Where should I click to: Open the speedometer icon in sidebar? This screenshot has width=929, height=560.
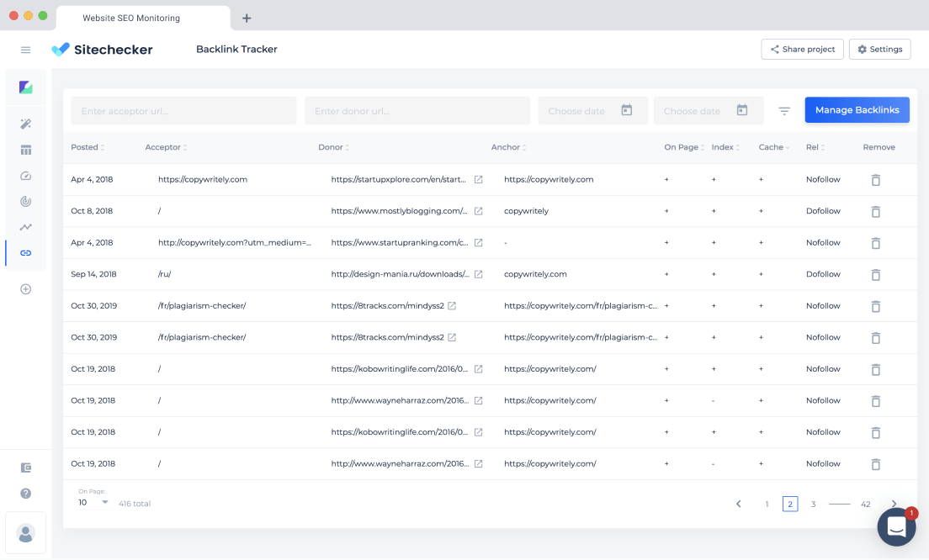point(25,176)
